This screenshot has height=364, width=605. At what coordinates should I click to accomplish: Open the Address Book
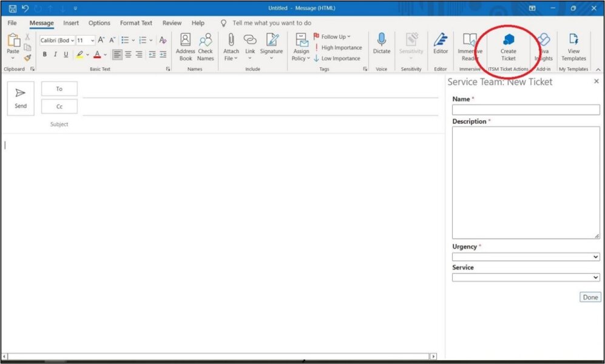click(185, 47)
